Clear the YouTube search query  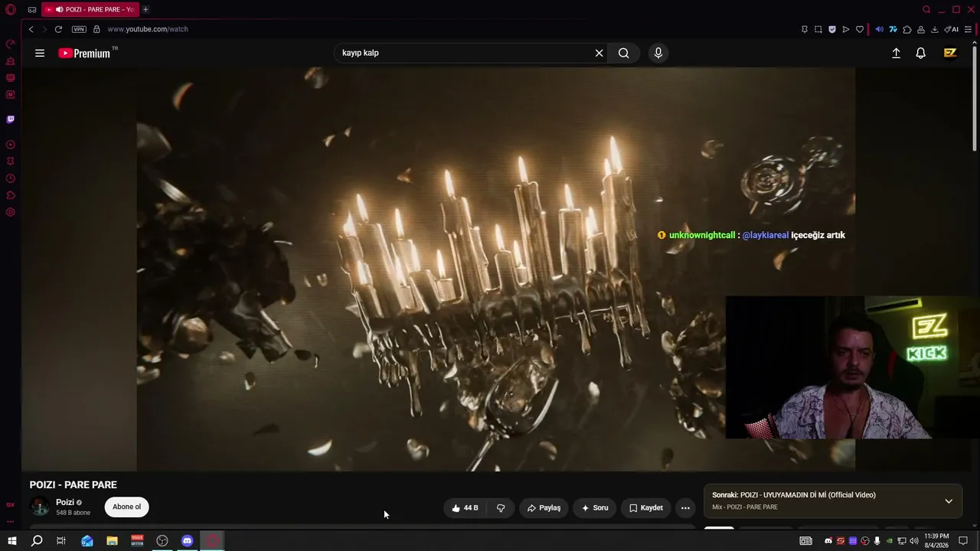click(x=599, y=53)
